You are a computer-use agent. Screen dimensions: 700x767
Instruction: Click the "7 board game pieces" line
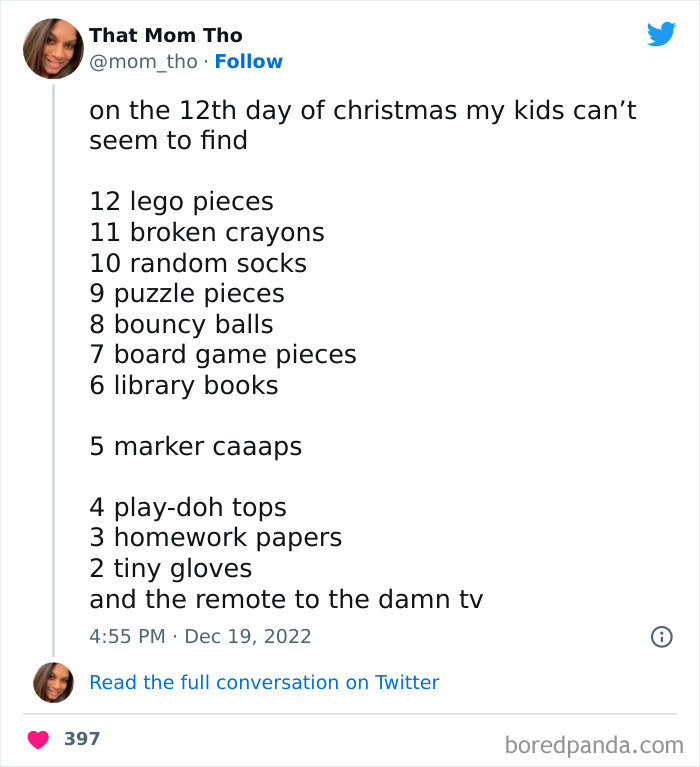(x=223, y=355)
